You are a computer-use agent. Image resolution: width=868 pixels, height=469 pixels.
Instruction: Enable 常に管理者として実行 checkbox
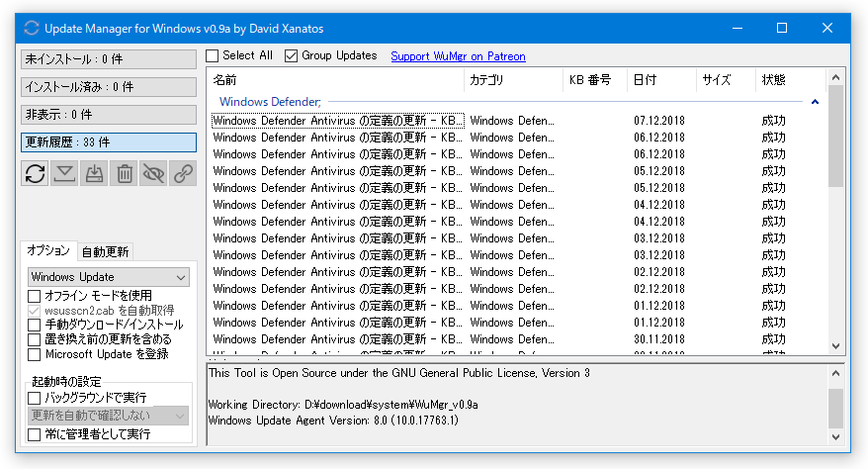[x=35, y=434]
